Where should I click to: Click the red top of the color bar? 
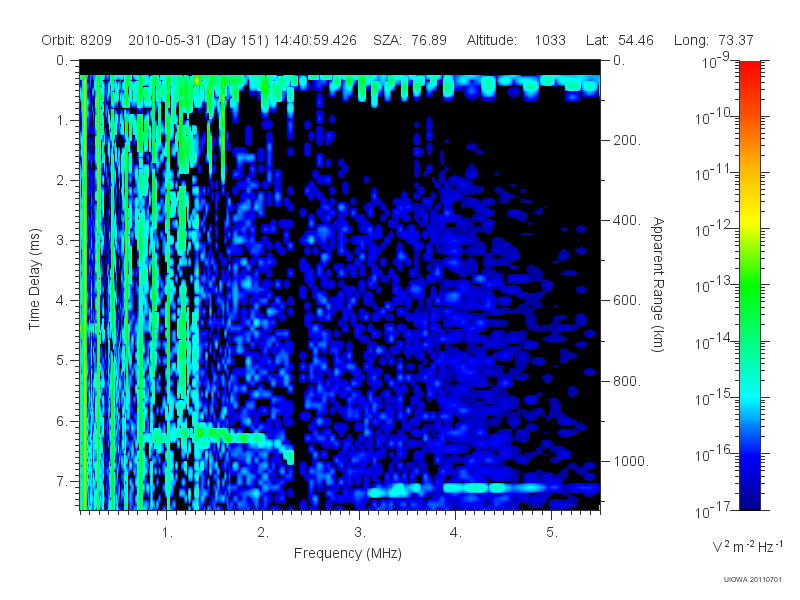750,69
